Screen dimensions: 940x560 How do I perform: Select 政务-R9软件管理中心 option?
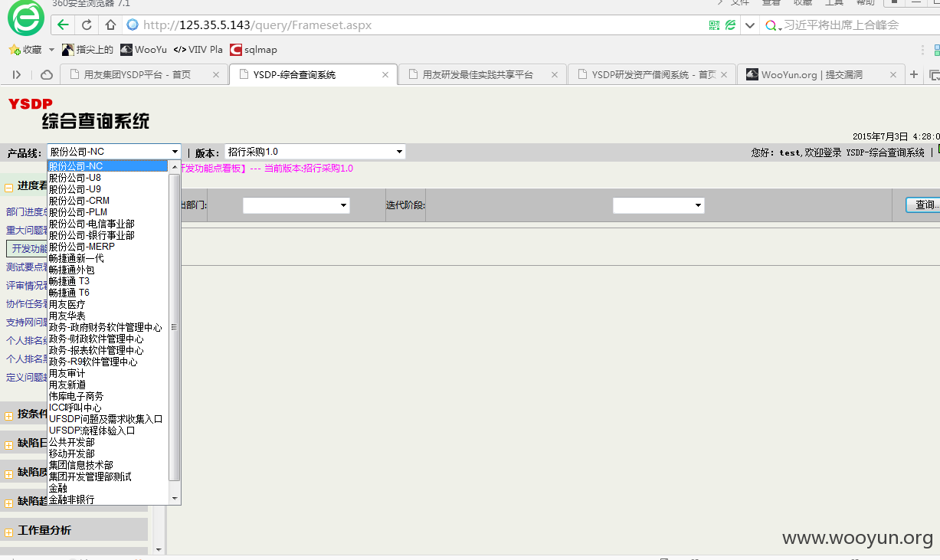pos(107,362)
